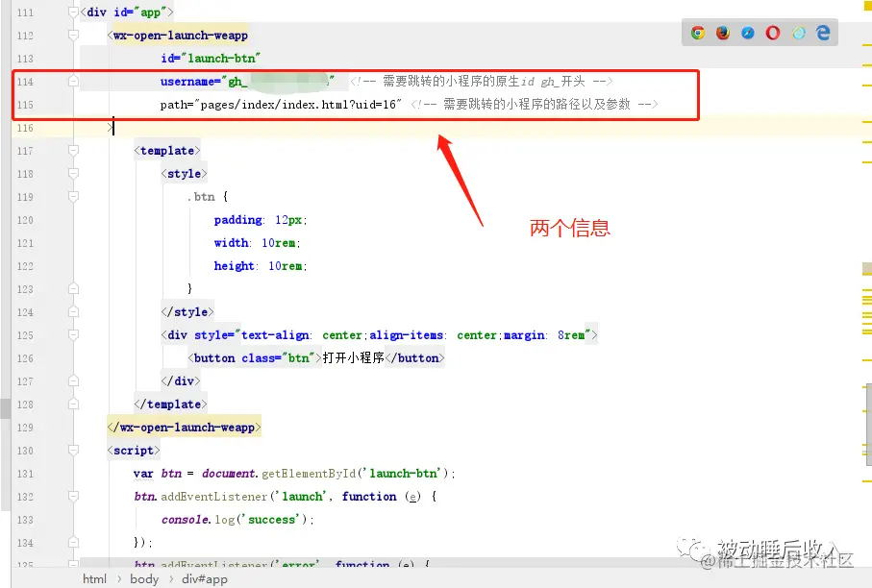Click the username="gh_ attribute text

tap(204, 82)
